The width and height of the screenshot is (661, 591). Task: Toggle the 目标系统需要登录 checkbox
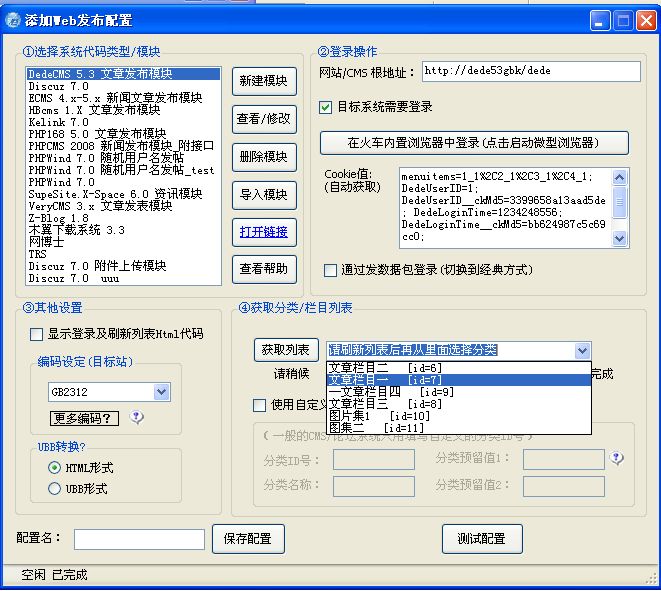pos(326,107)
